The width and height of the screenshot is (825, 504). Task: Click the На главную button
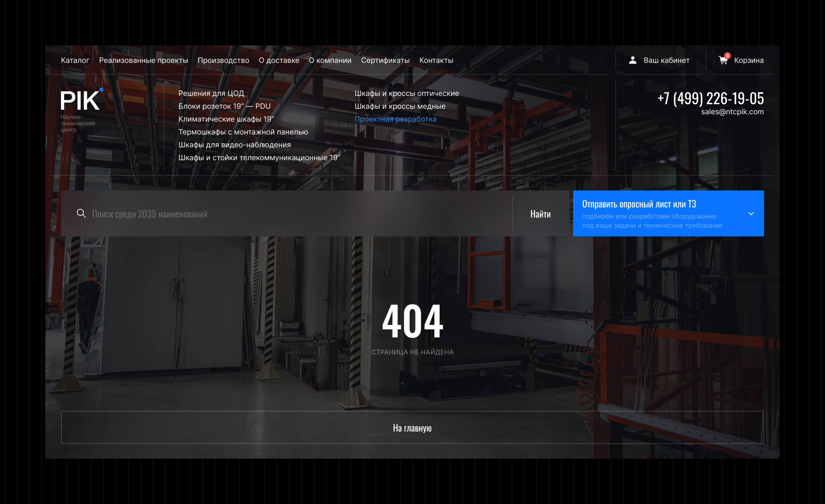point(412,428)
